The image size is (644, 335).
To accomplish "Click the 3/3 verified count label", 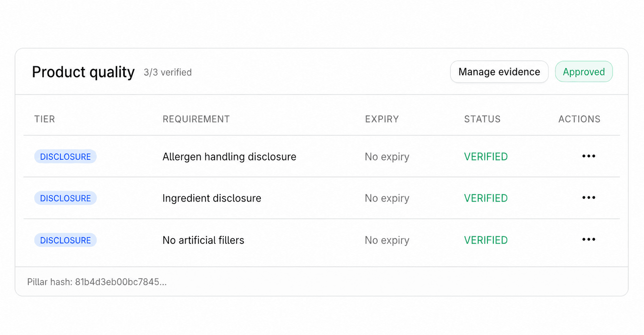I will click(x=168, y=72).
